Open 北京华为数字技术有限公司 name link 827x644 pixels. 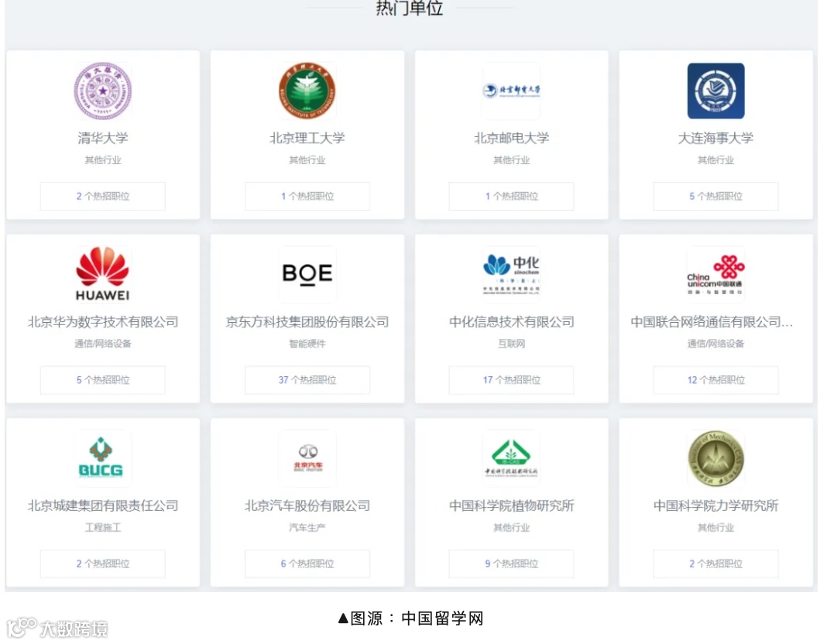tap(102, 322)
